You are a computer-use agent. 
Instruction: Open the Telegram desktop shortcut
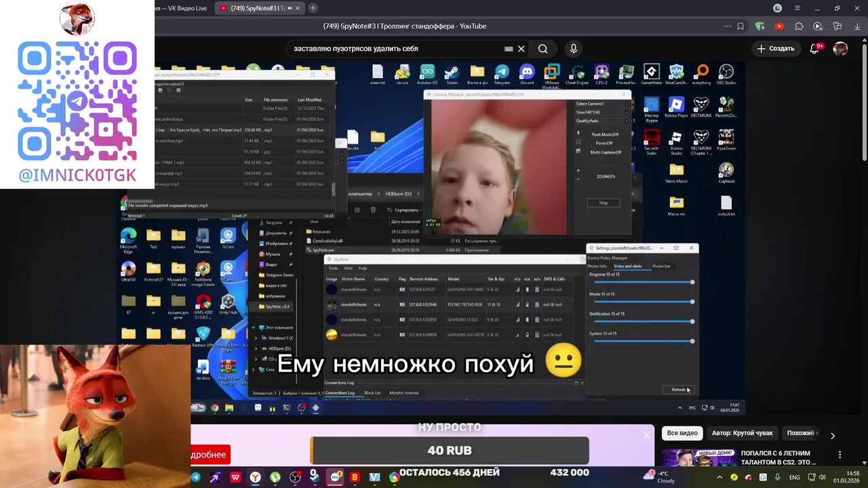tap(502, 75)
